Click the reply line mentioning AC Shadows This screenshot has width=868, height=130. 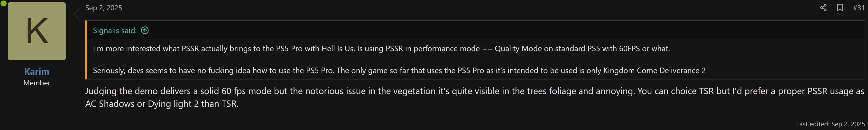162,104
